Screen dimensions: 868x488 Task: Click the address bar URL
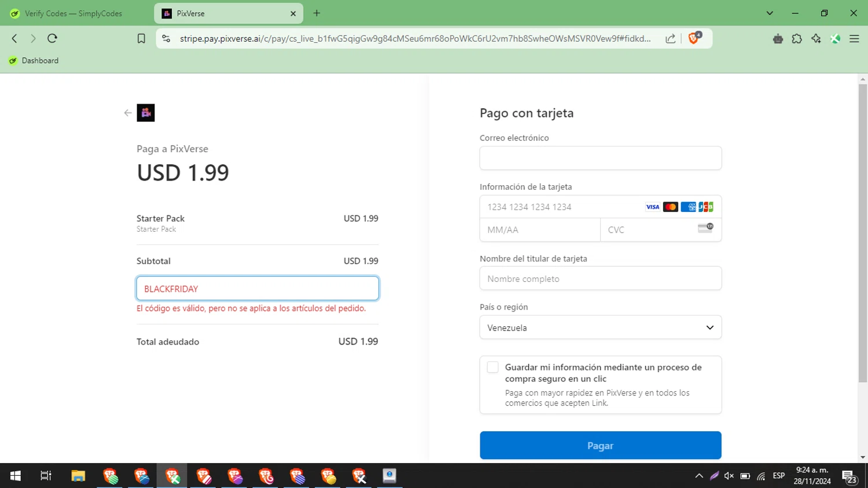coord(415,39)
